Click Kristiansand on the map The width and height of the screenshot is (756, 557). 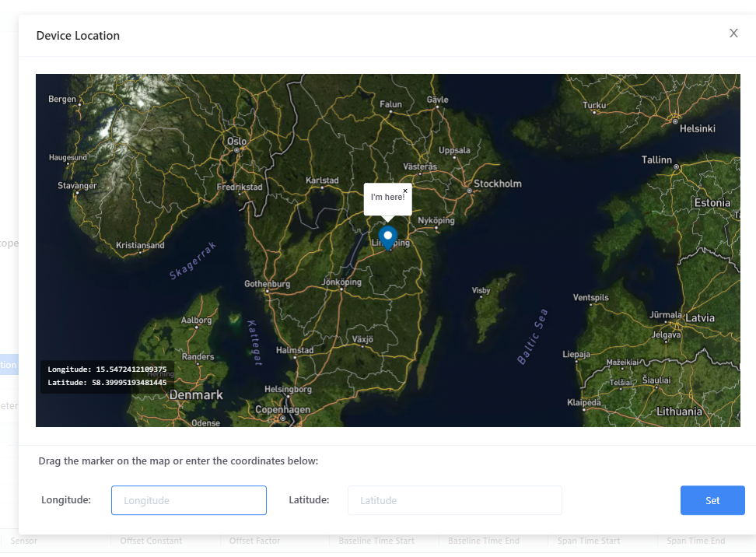(140, 245)
